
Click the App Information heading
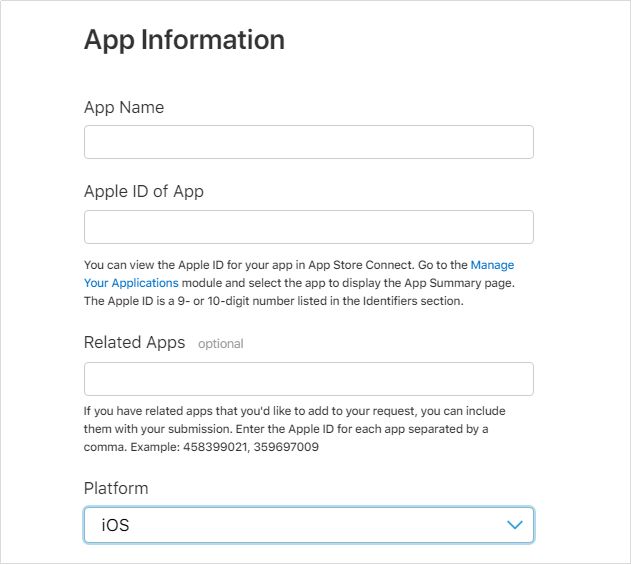coord(184,40)
